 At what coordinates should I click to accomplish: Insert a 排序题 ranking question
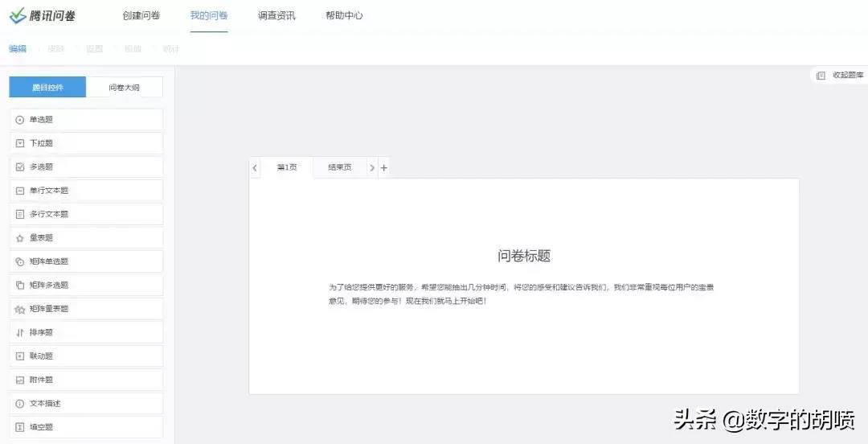click(x=86, y=332)
